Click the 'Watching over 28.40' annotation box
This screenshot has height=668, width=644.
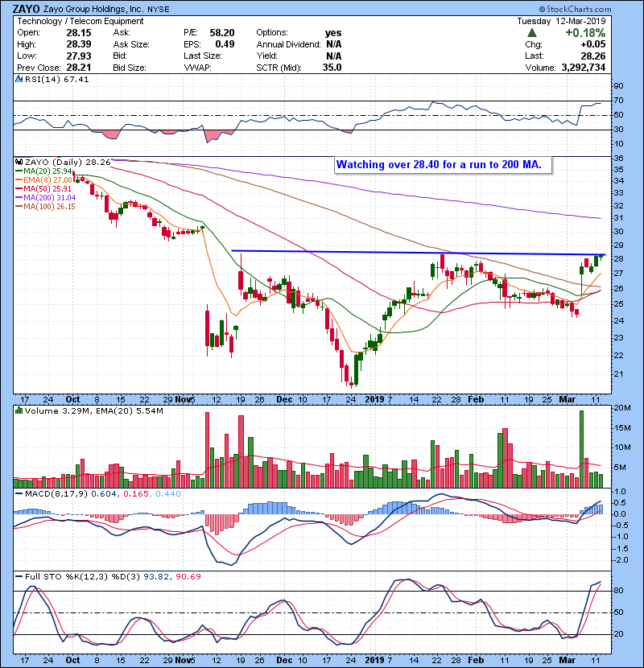444,165
